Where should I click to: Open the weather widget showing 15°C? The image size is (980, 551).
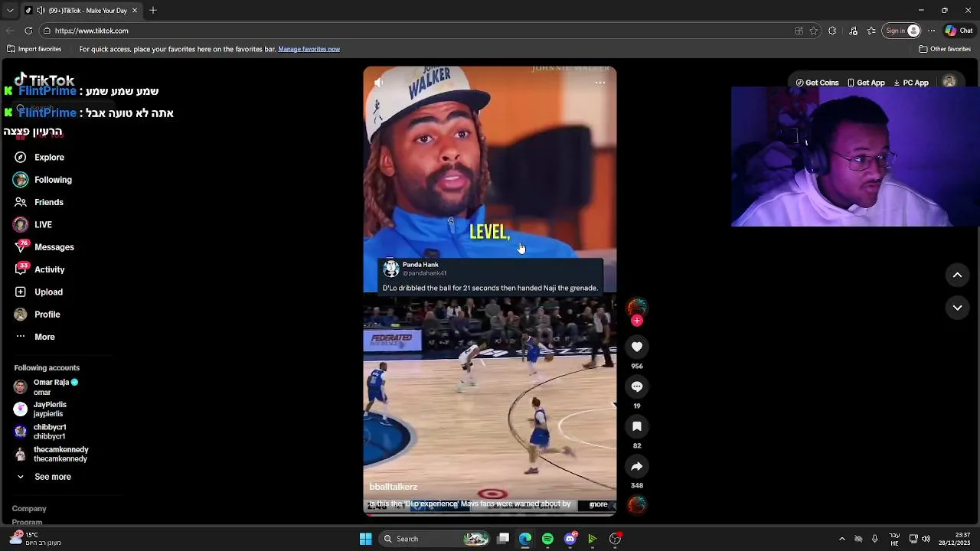[35, 539]
